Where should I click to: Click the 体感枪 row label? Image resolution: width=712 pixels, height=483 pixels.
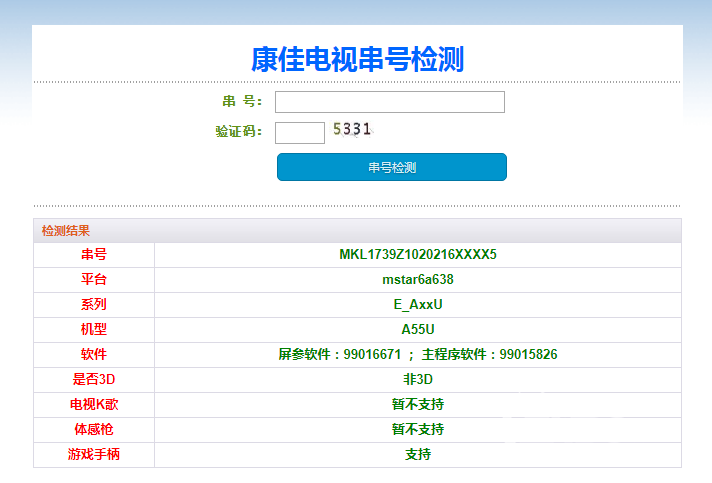click(94, 429)
